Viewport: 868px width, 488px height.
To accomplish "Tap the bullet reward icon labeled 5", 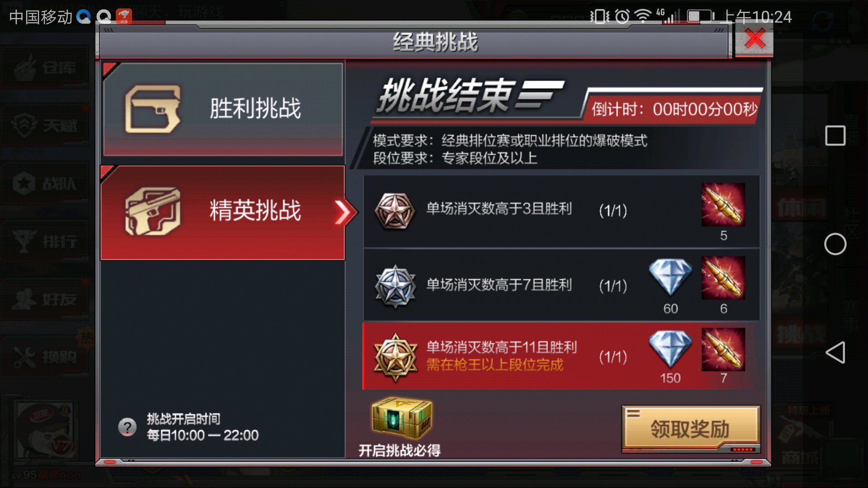I will [x=723, y=205].
